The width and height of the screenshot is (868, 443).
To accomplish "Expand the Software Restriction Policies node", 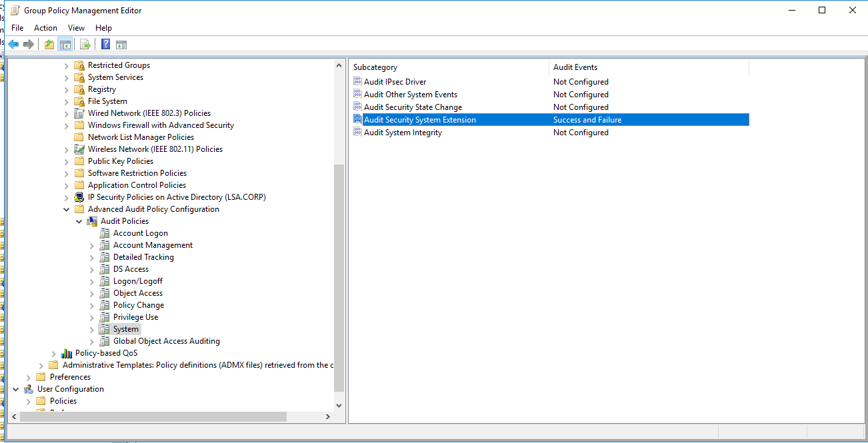I will point(67,173).
